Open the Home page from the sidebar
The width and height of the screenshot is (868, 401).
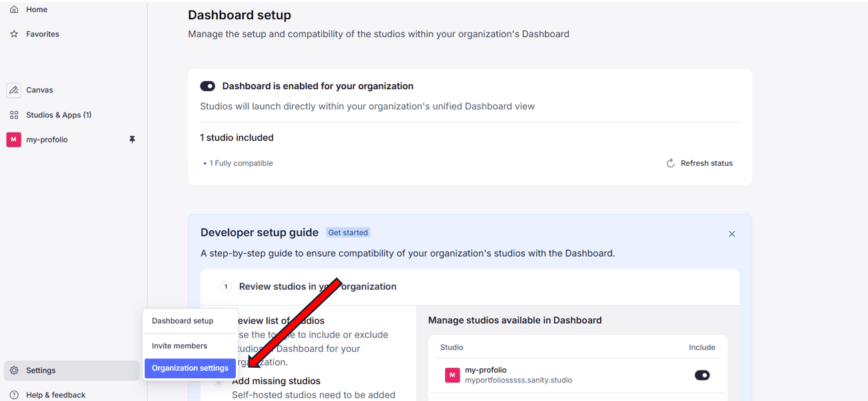pyautogui.click(x=37, y=9)
